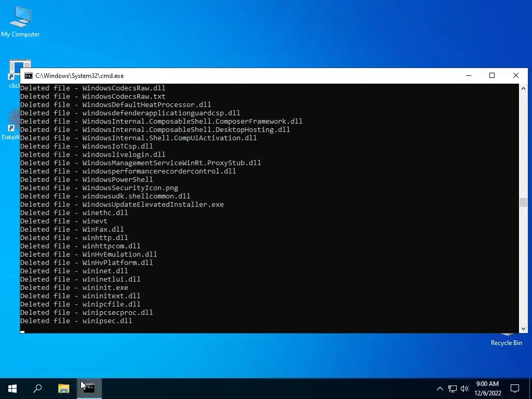Click the line winethc.dll

[74, 212]
